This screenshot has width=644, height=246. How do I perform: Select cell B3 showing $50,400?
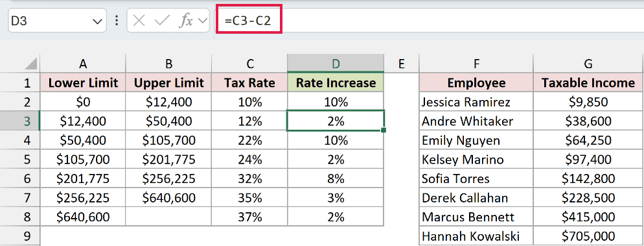(169, 121)
